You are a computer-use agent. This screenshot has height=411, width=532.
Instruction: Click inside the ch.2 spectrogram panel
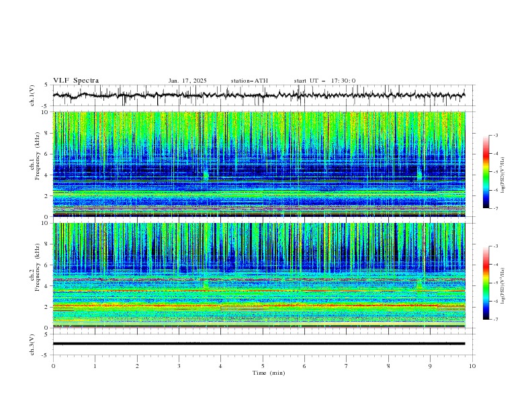(259, 275)
